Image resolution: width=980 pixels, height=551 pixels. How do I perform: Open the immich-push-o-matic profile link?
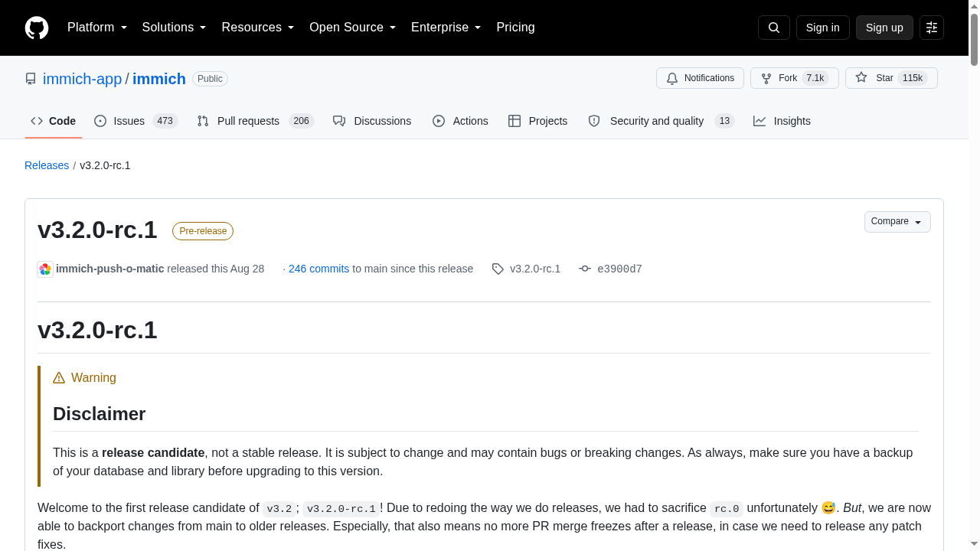(x=110, y=269)
